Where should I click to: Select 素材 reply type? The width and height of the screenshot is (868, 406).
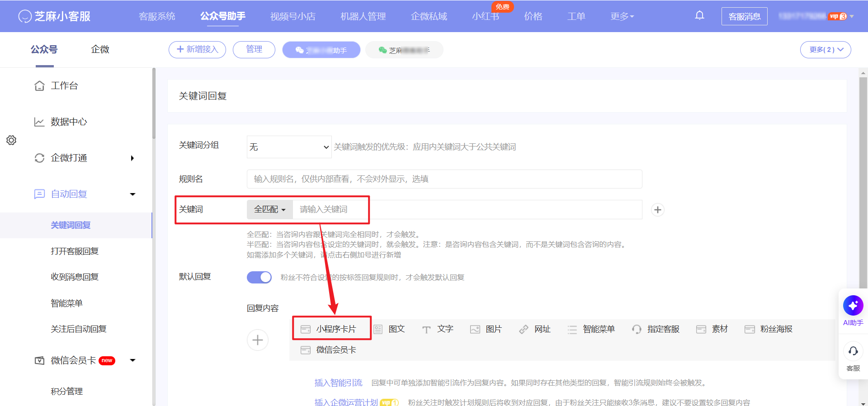[712, 329]
